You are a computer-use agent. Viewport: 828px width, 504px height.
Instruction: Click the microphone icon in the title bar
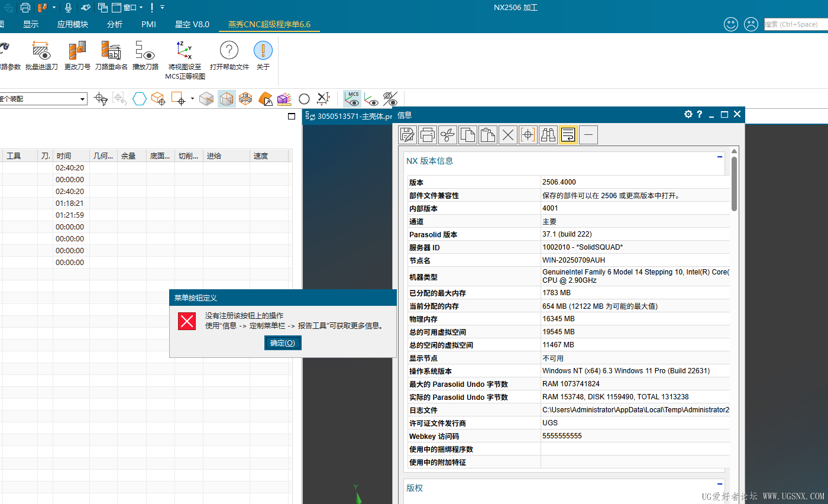(x=68, y=8)
